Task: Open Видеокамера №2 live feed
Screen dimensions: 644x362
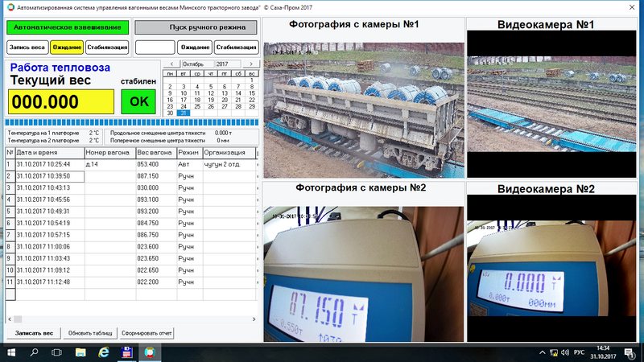Action: [551, 268]
